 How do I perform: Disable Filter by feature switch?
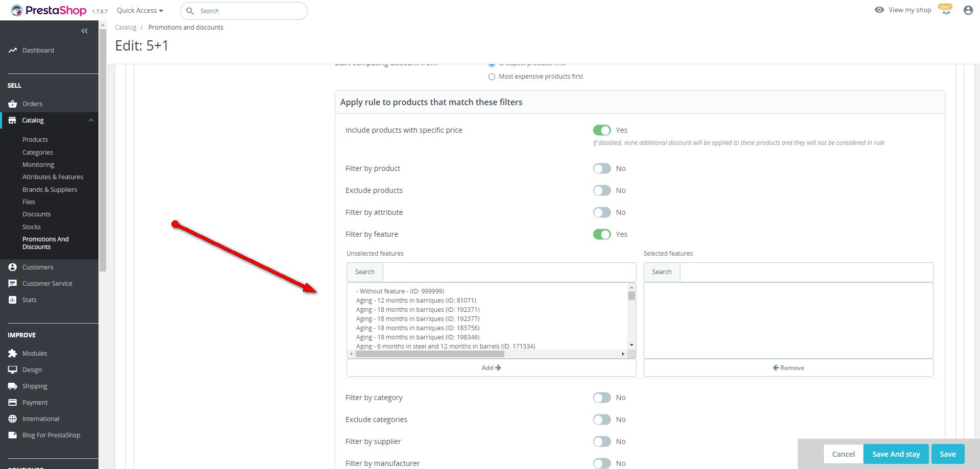pos(602,234)
